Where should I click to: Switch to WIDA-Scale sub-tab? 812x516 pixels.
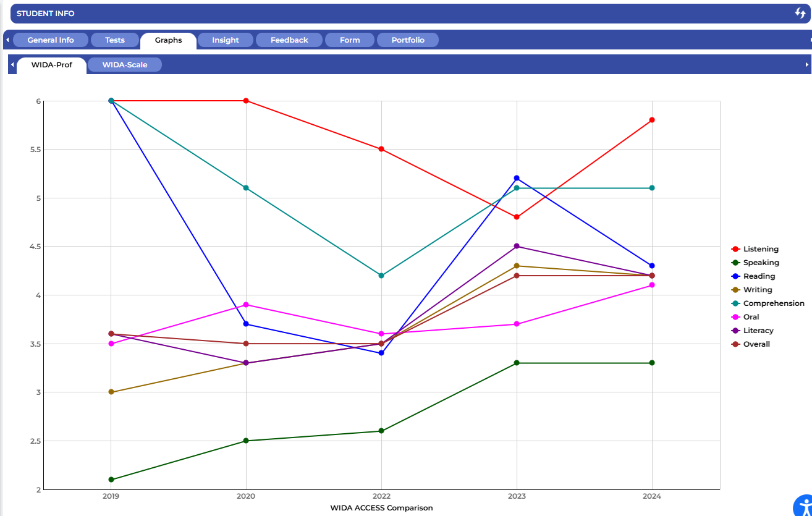point(125,65)
